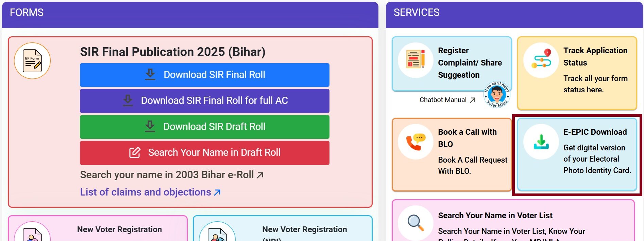Select the E-EPIC Download arrow icon

(541, 143)
